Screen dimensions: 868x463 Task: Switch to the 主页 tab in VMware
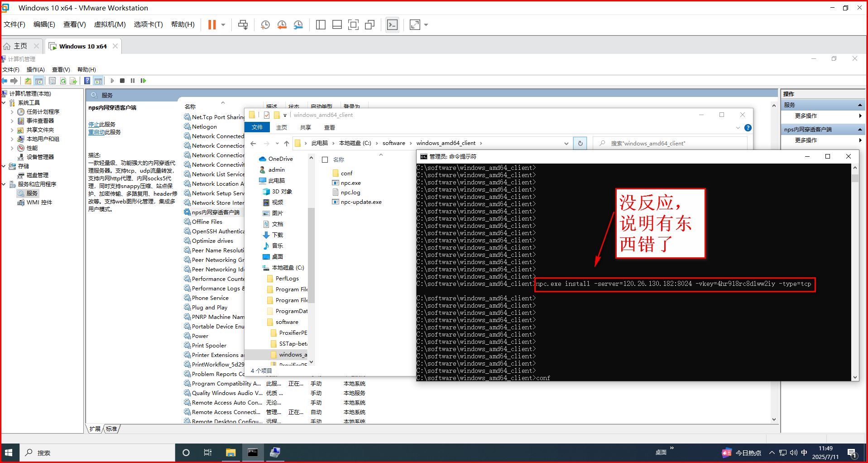(x=21, y=46)
